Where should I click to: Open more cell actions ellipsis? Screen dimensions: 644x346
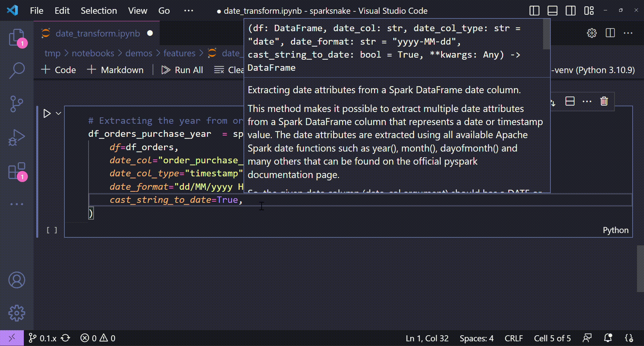pos(587,101)
